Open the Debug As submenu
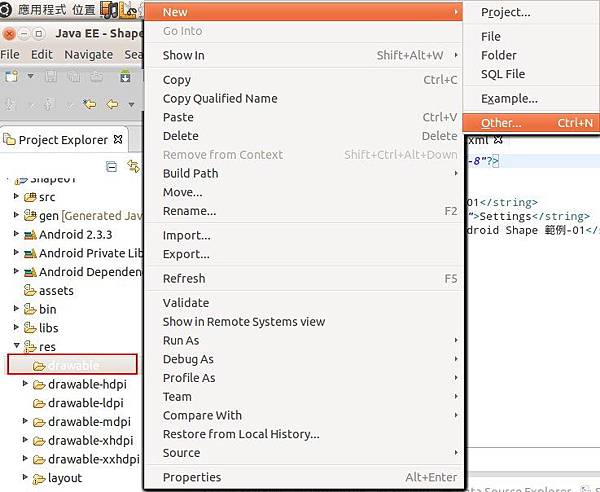 click(x=303, y=360)
